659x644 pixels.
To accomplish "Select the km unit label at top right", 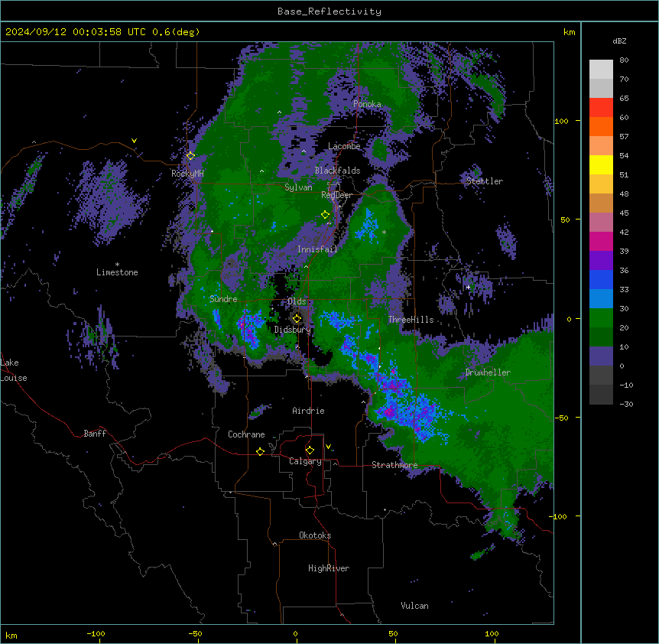I will tap(569, 32).
